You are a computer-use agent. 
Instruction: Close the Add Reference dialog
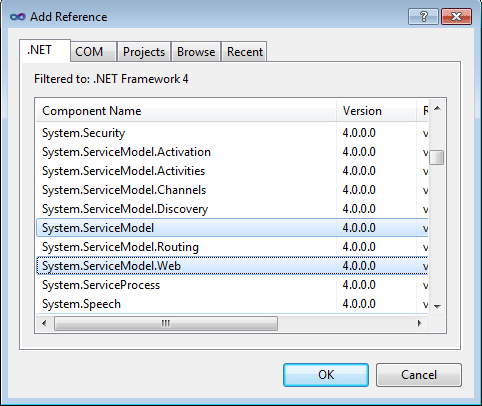(456, 16)
